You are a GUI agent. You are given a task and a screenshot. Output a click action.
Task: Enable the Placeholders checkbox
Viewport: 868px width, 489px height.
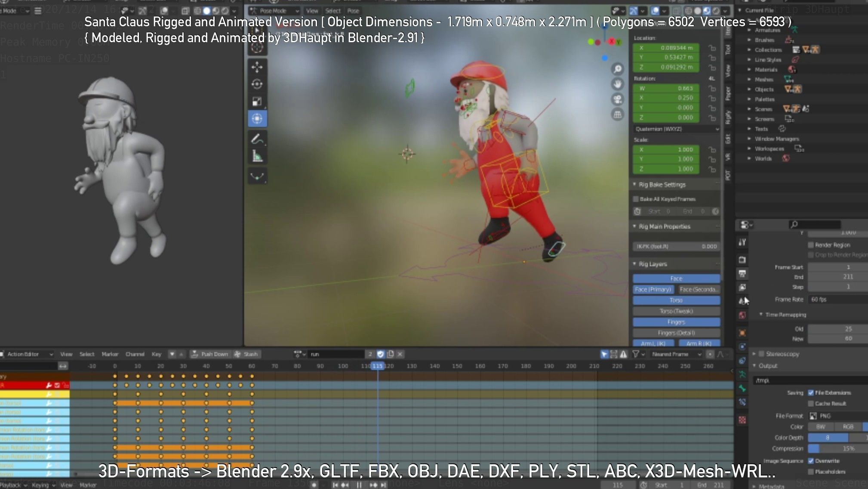click(x=811, y=471)
